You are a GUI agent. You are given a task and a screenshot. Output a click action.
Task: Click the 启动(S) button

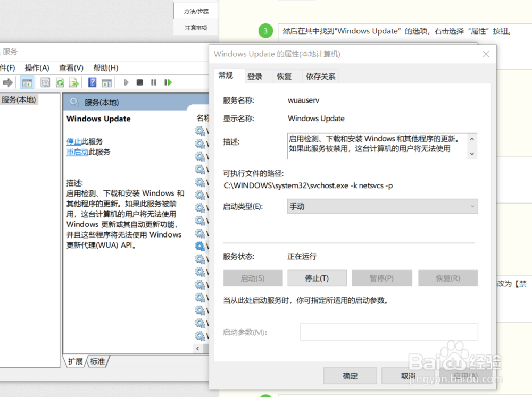(253, 278)
